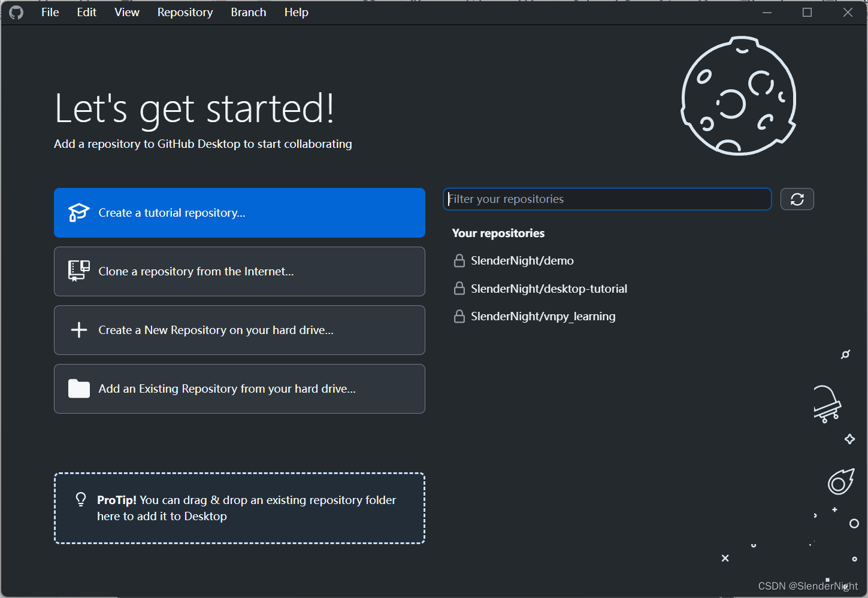Click Create a New Repository on your hard drive

(240, 330)
